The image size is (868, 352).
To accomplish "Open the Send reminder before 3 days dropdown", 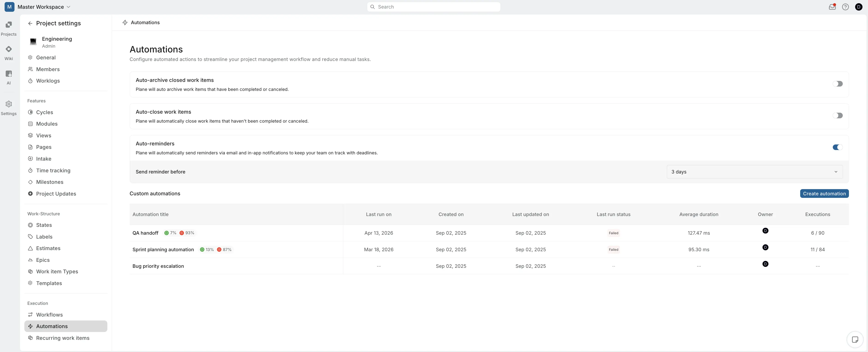I will click(x=754, y=172).
